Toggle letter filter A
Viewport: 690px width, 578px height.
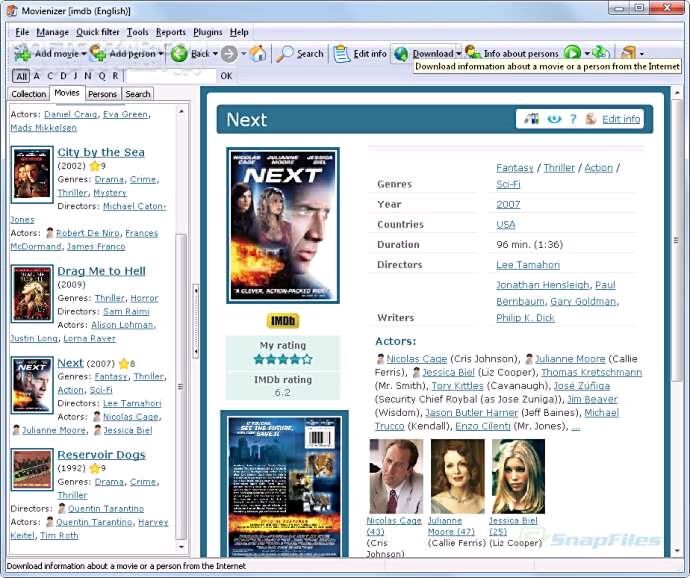(x=37, y=76)
